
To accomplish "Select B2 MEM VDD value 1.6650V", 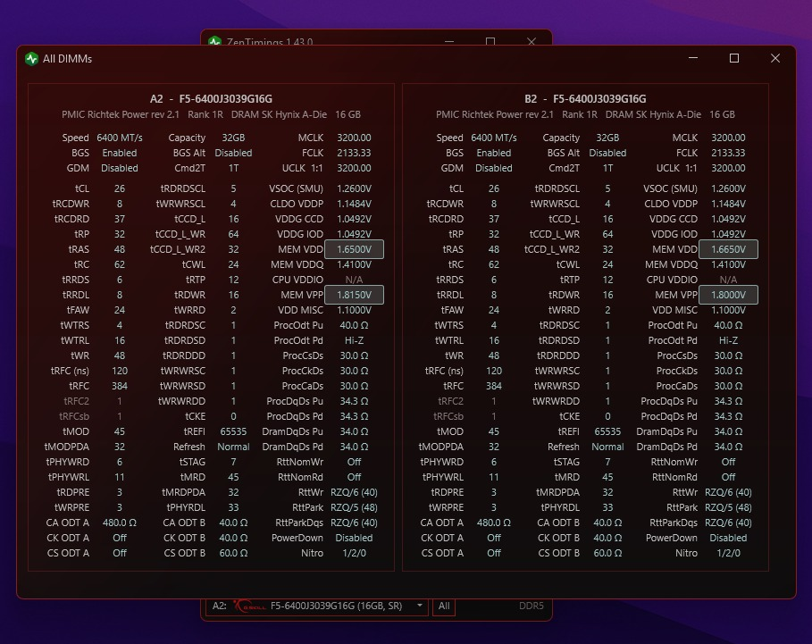I will [728, 249].
